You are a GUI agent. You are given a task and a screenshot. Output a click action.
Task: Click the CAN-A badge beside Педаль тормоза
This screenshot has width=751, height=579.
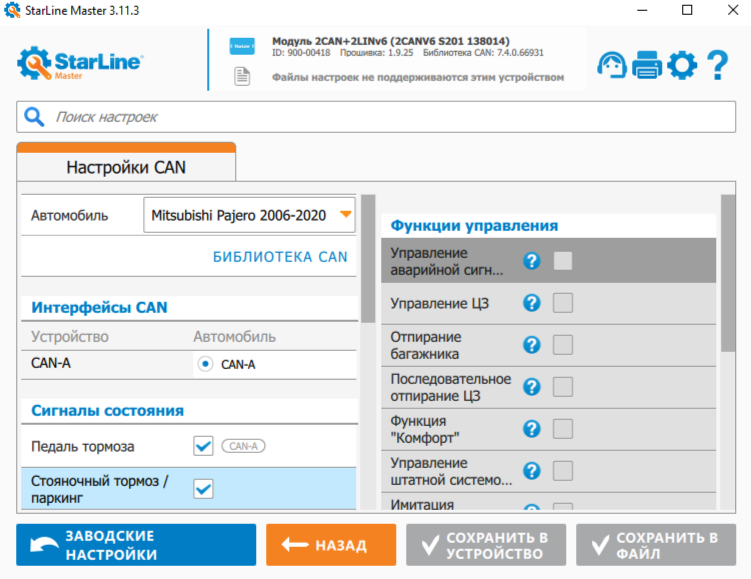(x=243, y=446)
